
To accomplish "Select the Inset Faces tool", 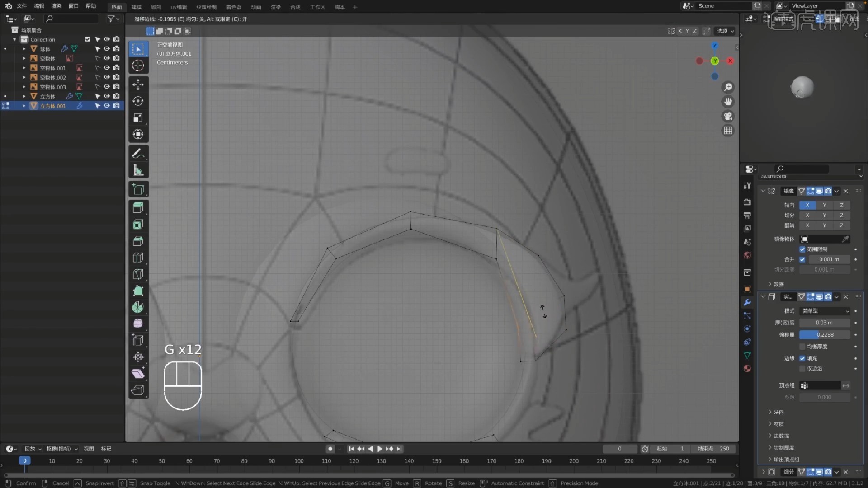I will [x=138, y=225].
